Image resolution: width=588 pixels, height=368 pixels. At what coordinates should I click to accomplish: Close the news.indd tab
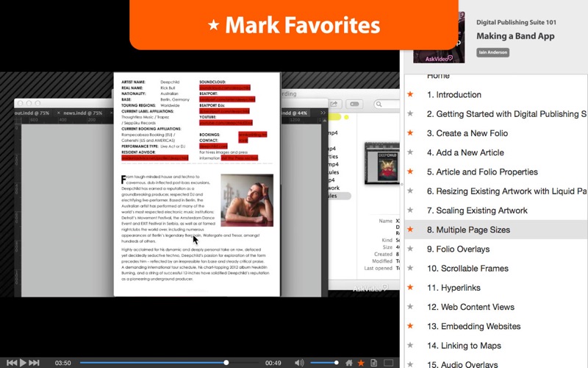pos(59,113)
